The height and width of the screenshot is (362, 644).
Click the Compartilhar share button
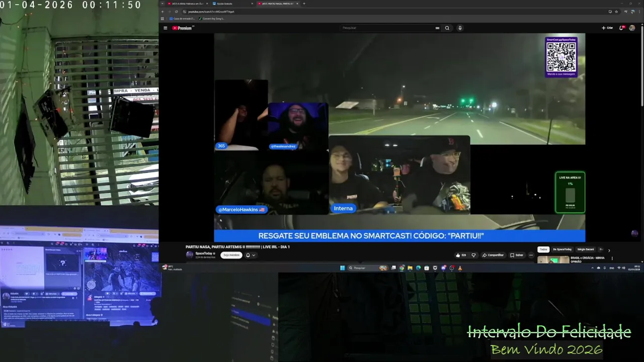point(493,255)
